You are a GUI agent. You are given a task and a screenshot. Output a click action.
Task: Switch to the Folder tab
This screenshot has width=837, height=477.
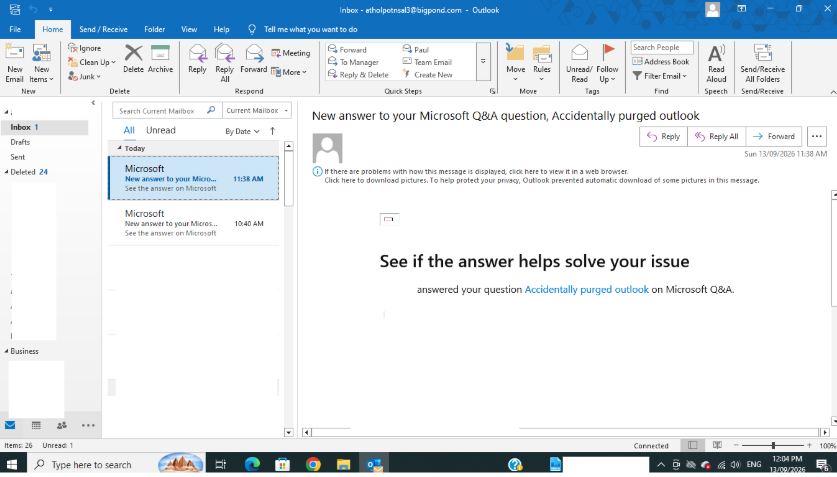(154, 29)
